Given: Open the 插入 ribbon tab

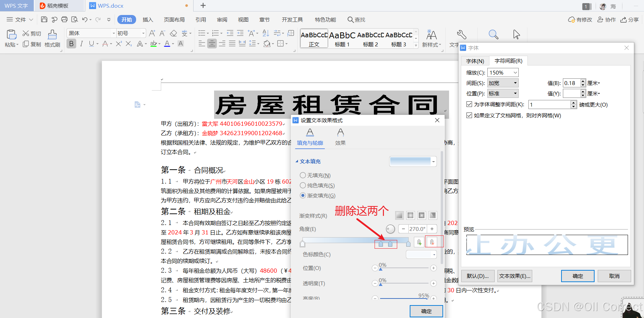Looking at the screenshot, I should (x=148, y=20).
